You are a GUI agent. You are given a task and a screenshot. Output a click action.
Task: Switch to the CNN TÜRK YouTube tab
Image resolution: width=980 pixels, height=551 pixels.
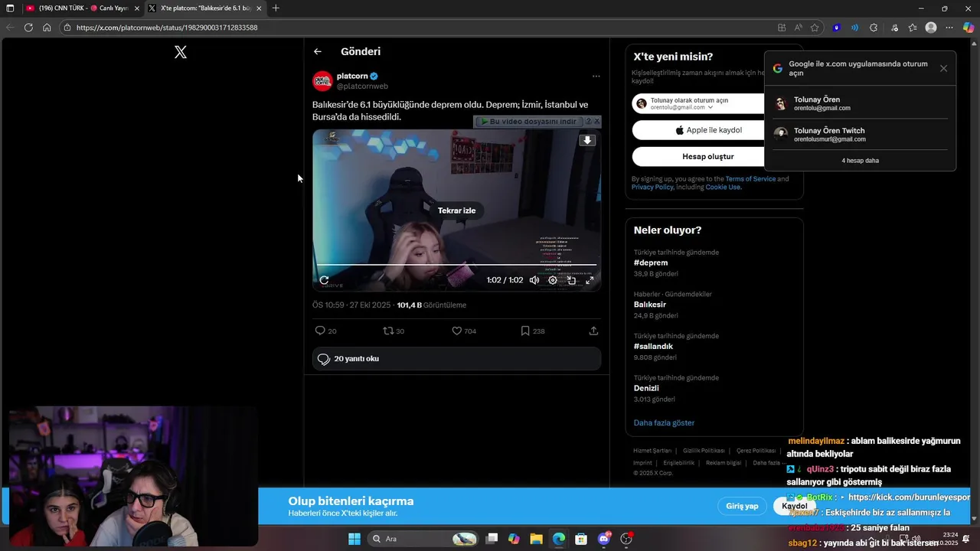(82, 8)
